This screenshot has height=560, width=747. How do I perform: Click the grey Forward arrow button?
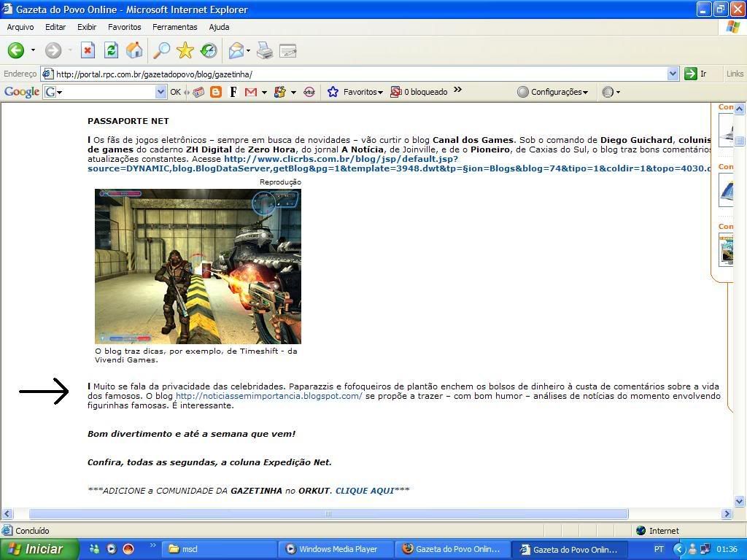coord(53,50)
